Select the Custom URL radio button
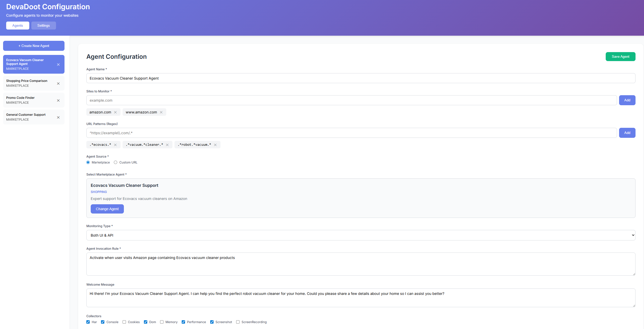This screenshot has height=329, width=644. click(x=116, y=162)
